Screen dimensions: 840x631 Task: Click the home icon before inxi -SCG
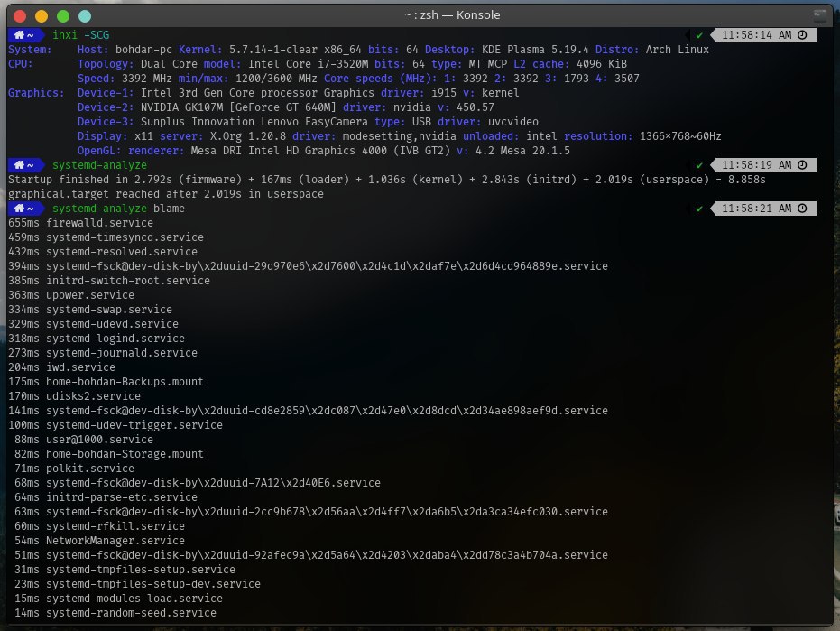[x=19, y=35]
